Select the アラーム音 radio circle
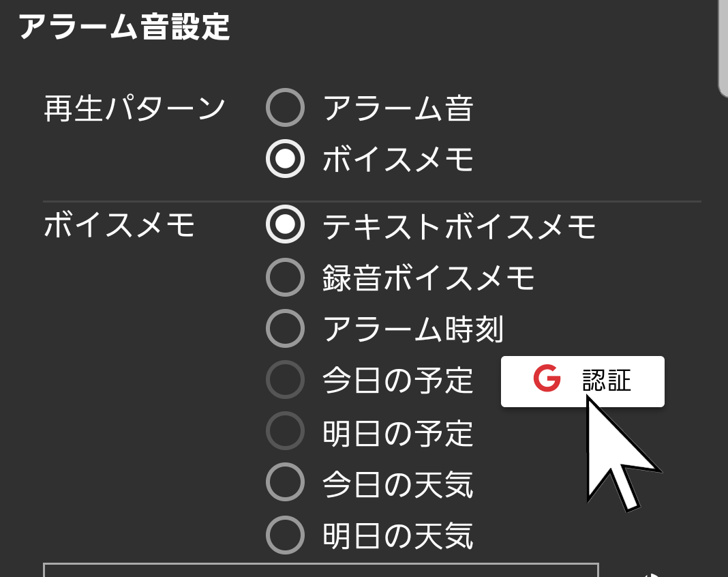Screen dimensions: 728x577 point(284,108)
